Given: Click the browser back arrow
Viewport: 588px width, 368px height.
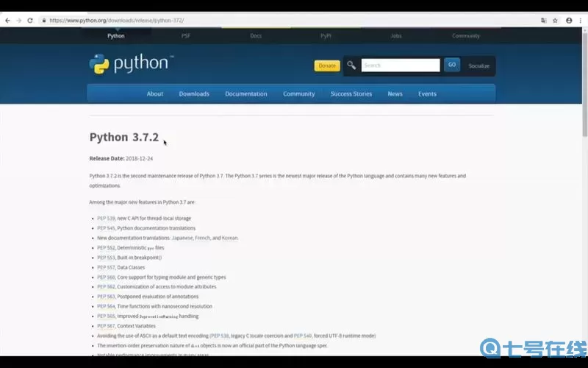Looking at the screenshot, I should click(7, 21).
